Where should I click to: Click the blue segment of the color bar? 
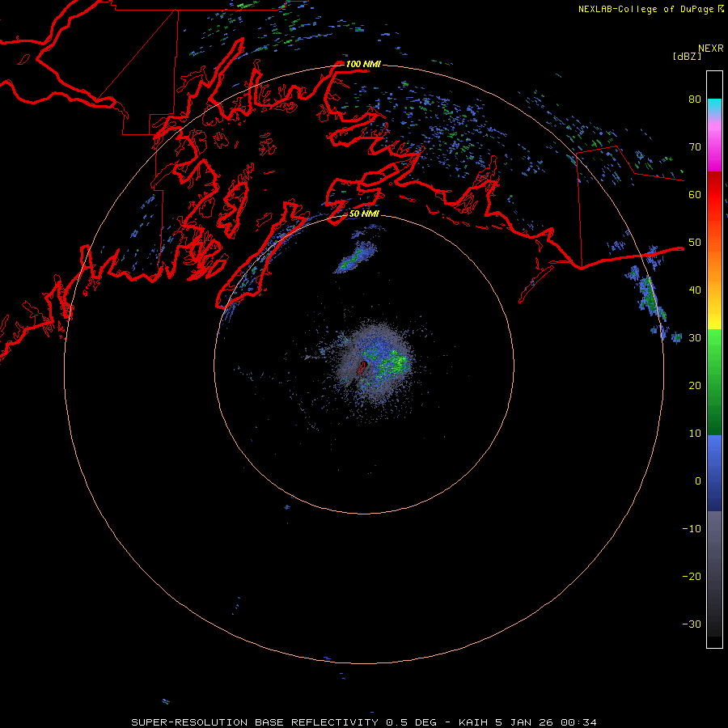(714, 472)
